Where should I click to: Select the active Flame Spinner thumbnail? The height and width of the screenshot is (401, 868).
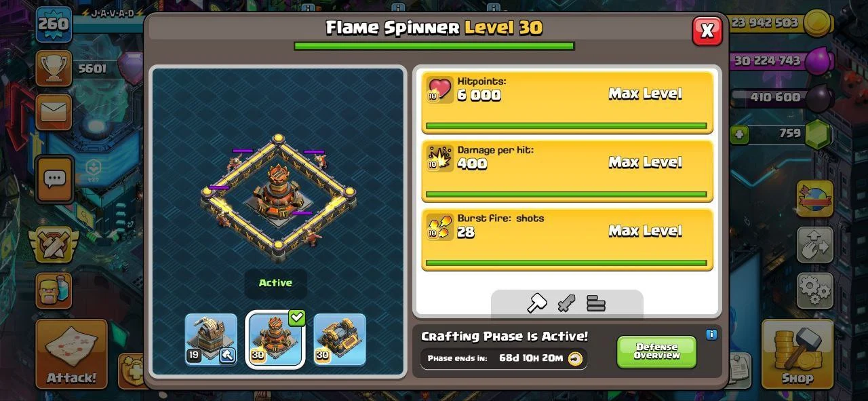tap(275, 339)
